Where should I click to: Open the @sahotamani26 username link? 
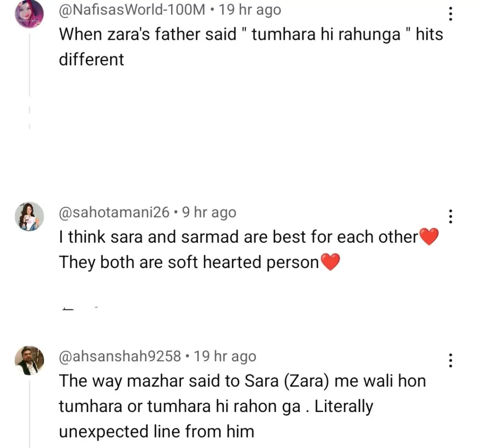click(114, 212)
